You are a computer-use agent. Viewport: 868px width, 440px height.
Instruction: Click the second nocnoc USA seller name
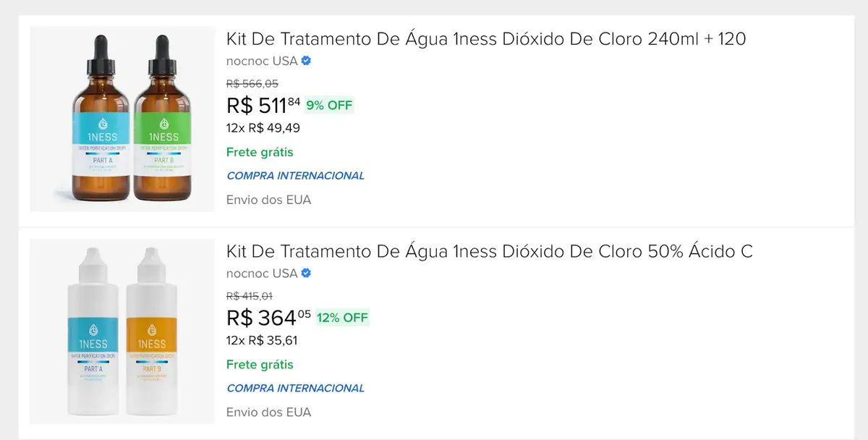(x=262, y=274)
